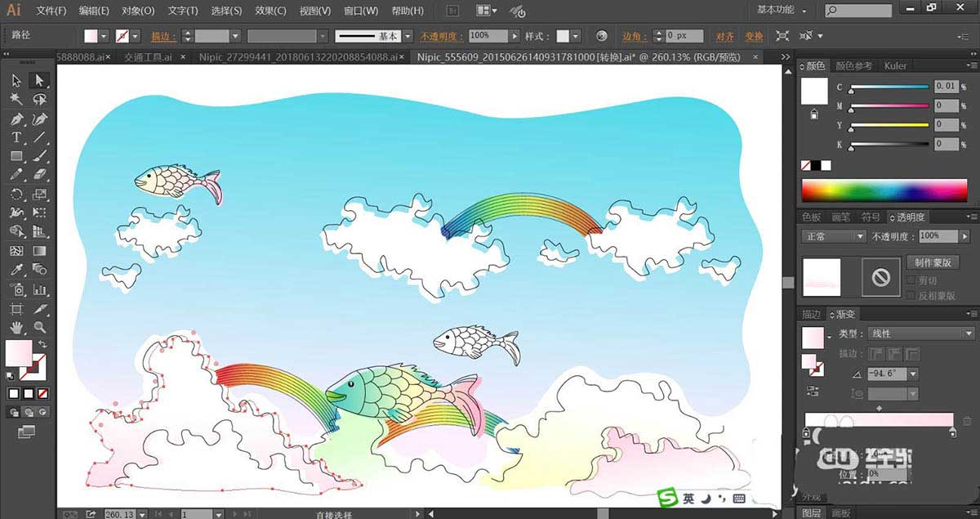Set color mode button below the fill swatch
The image size is (980, 519).
[14, 394]
